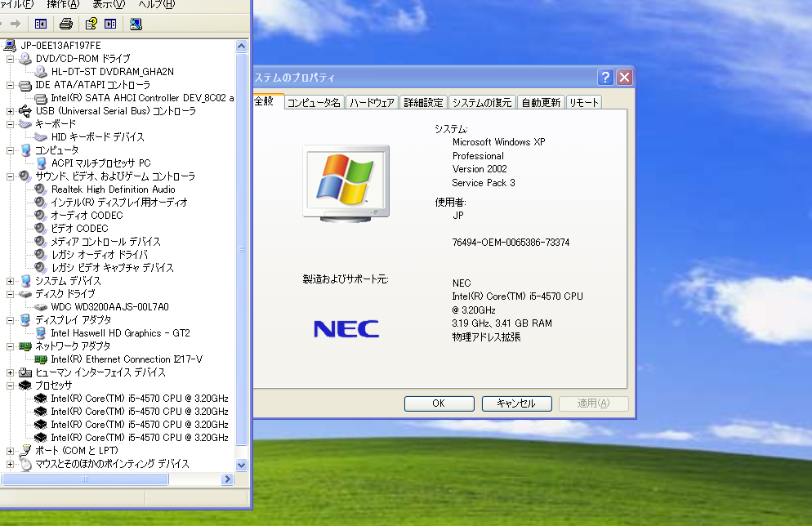The image size is (812, 526).
Task: Open the 操作(A) menu
Action: (x=63, y=5)
